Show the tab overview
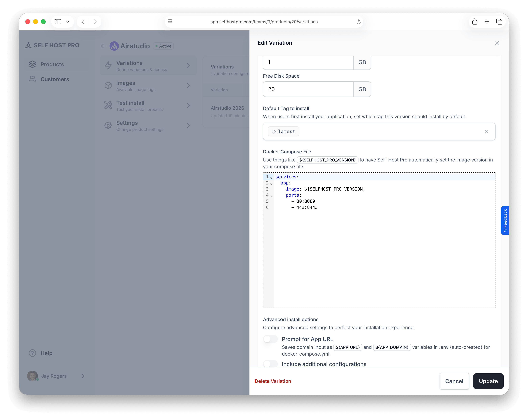 click(499, 22)
